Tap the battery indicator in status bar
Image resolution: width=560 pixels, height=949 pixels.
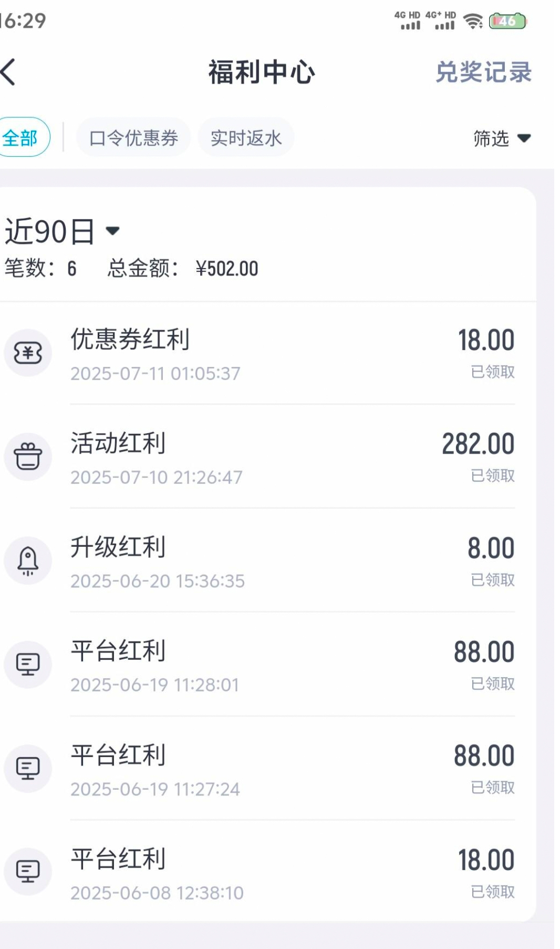507,22
